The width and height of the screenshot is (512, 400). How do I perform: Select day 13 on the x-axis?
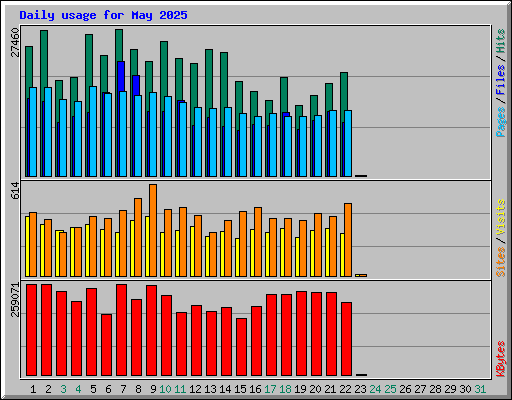210,389
